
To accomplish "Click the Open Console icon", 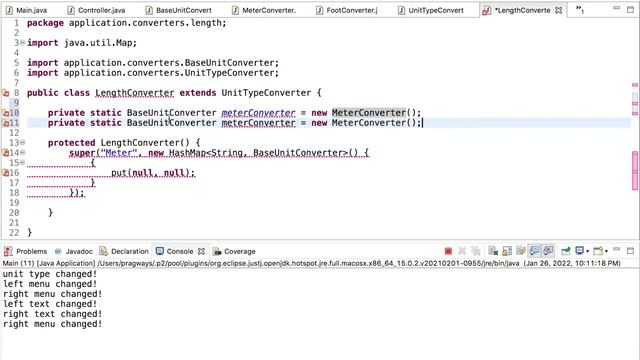I will pyautogui.click(x=598, y=251).
